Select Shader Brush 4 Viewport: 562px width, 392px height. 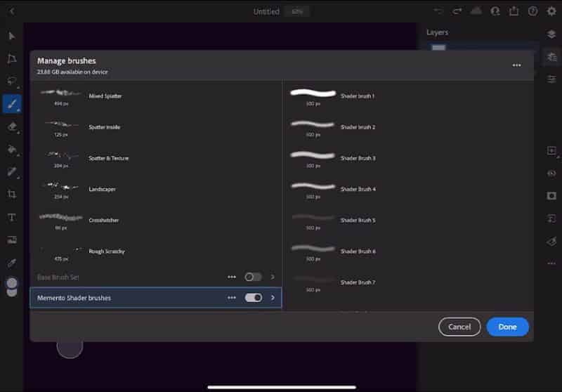coord(409,190)
